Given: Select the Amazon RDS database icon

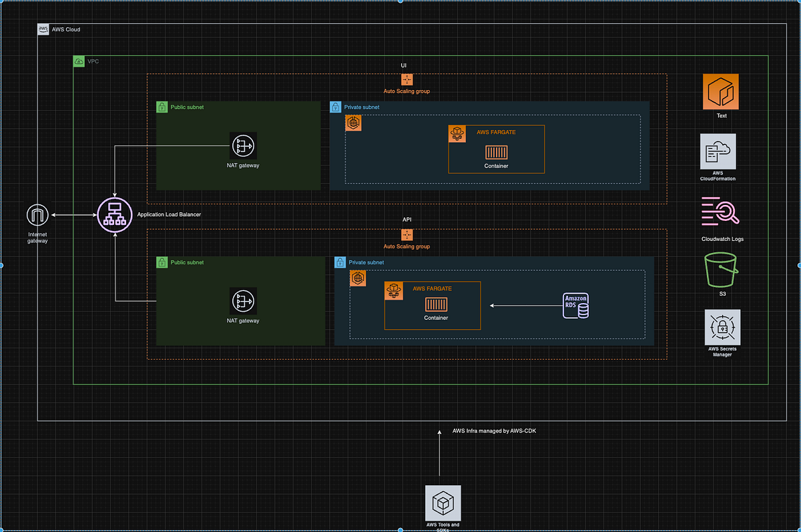Looking at the screenshot, I should (575, 305).
